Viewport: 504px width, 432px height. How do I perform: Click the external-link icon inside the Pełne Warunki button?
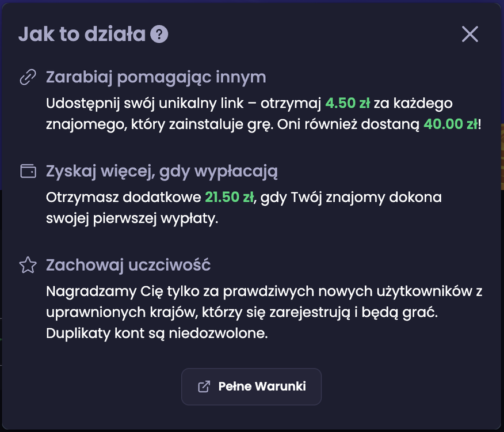pyautogui.click(x=203, y=386)
